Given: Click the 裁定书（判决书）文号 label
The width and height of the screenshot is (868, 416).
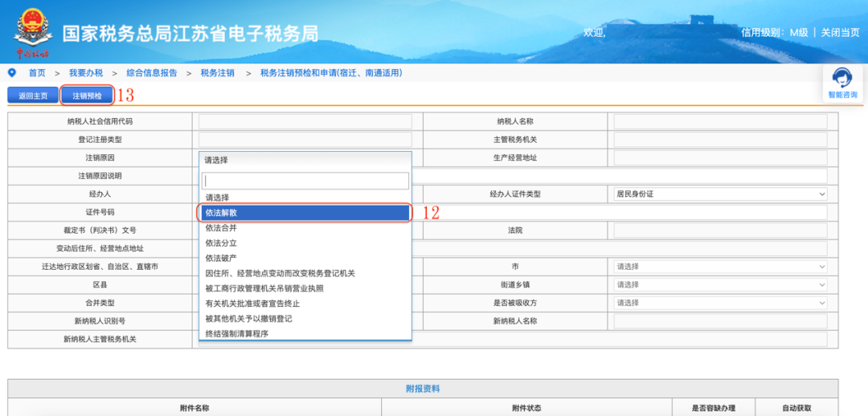Looking at the screenshot, I should [x=100, y=230].
